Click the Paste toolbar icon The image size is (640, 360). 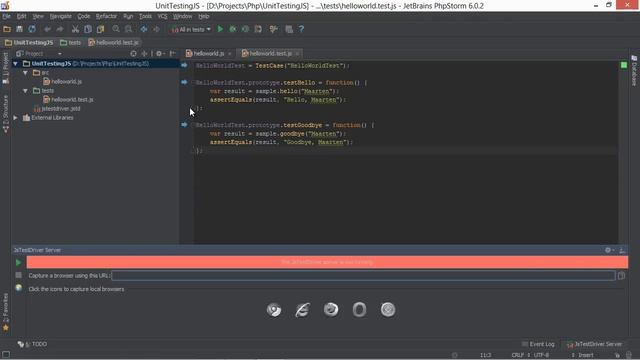(100, 29)
